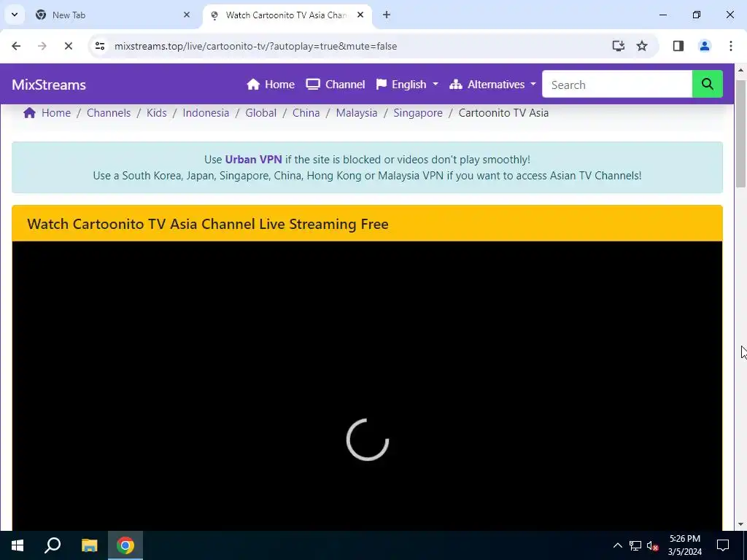
Task: Bookmark this page with star icon
Action: (642, 46)
